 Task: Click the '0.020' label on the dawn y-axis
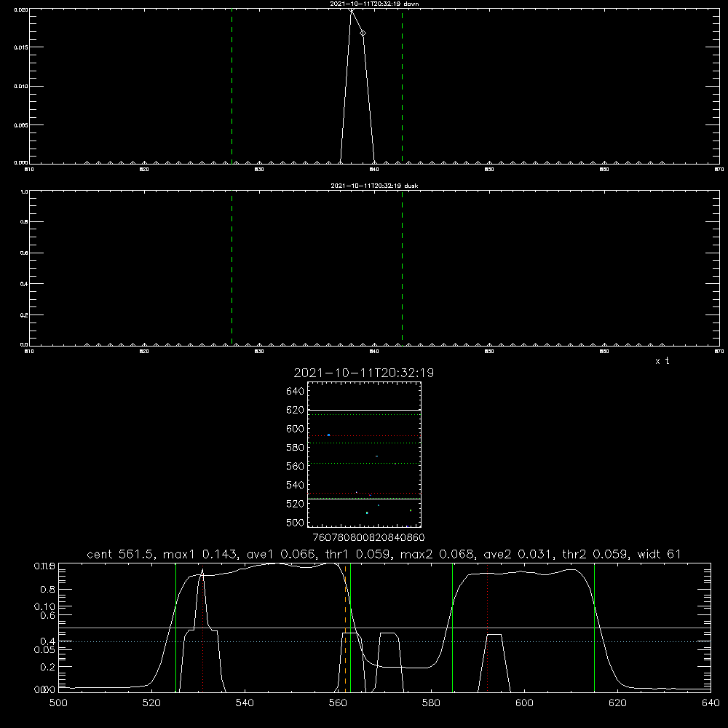click(21, 9)
